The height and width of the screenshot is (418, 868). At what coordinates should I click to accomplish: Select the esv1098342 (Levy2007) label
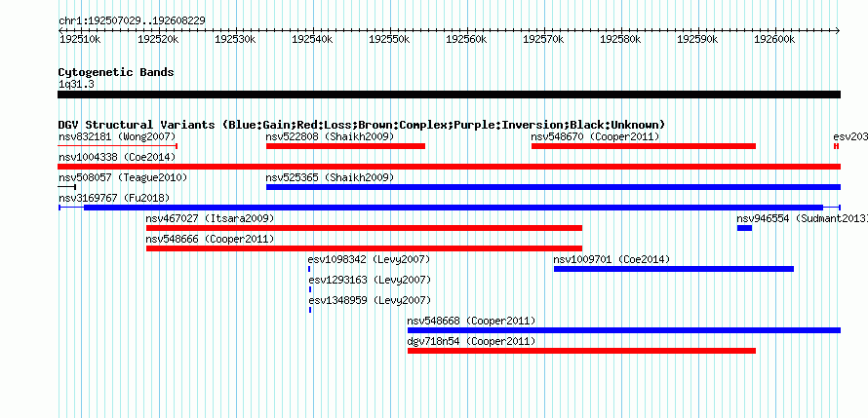pos(370,259)
